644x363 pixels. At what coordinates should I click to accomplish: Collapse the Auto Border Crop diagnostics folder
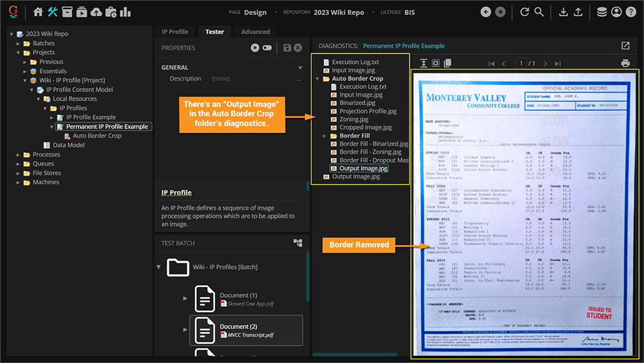click(317, 79)
